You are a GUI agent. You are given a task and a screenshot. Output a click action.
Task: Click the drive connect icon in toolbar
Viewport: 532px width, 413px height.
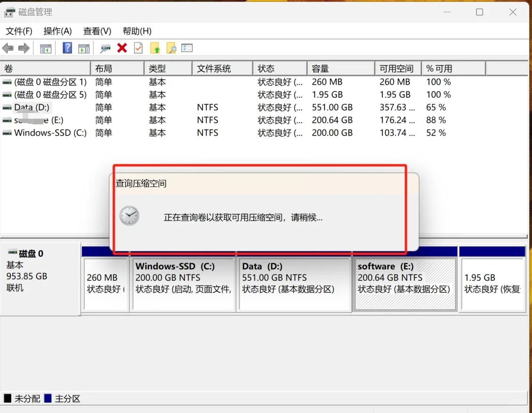(x=105, y=48)
